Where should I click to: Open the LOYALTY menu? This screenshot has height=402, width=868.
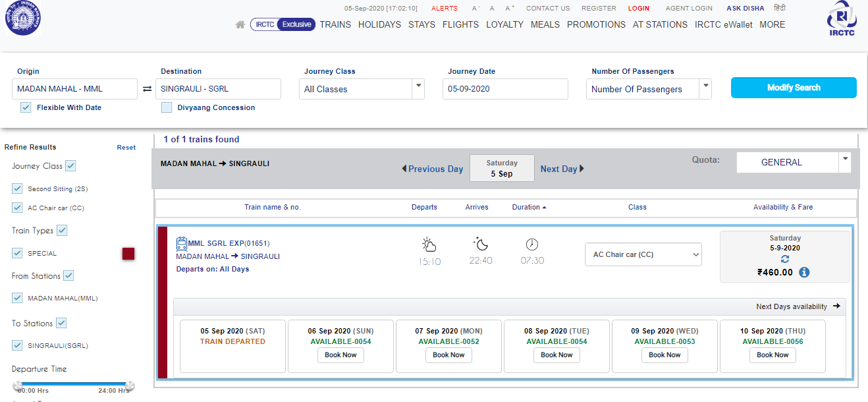point(504,24)
